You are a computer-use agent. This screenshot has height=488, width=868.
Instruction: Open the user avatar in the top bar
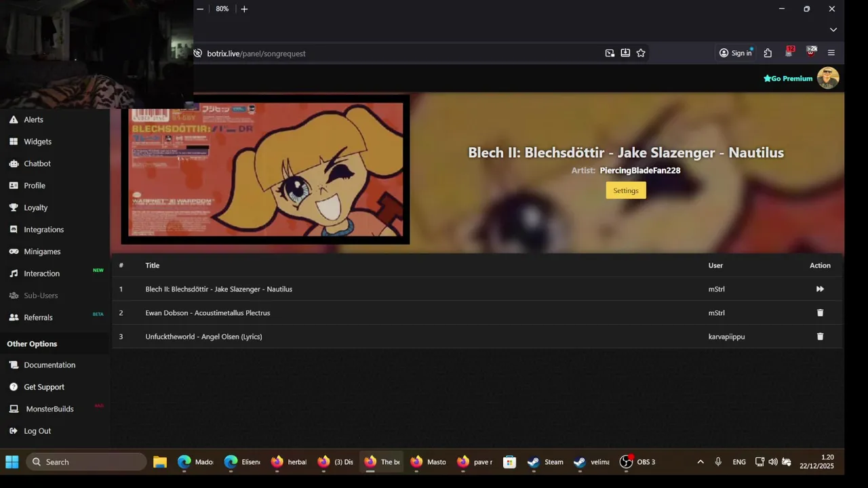pyautogui.click(x=828, y=78)
